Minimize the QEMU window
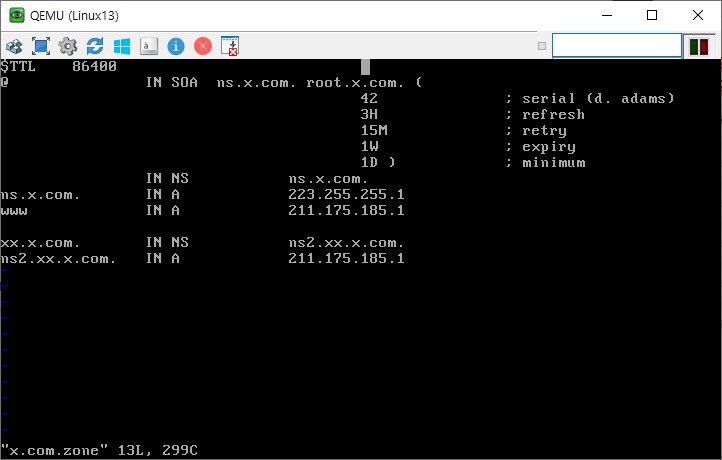 coord(607,15)
